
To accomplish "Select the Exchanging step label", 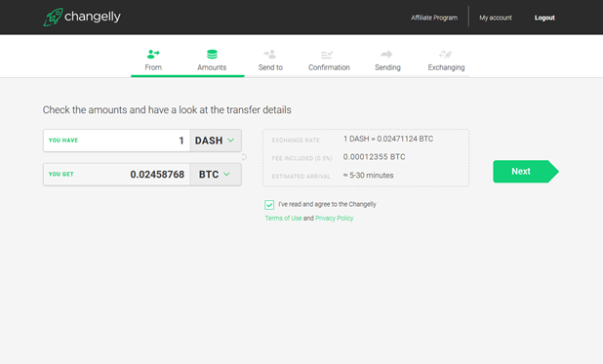I will [x=446, y=67].
